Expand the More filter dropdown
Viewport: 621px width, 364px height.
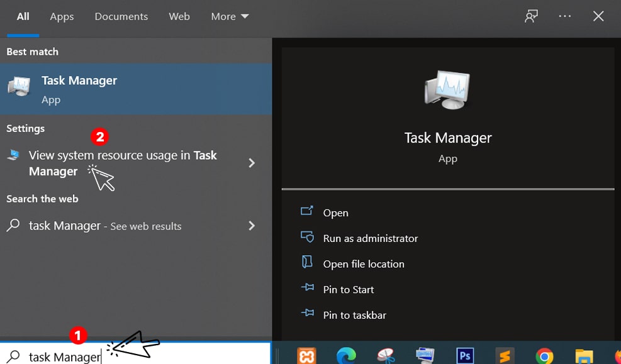[230, 16]
